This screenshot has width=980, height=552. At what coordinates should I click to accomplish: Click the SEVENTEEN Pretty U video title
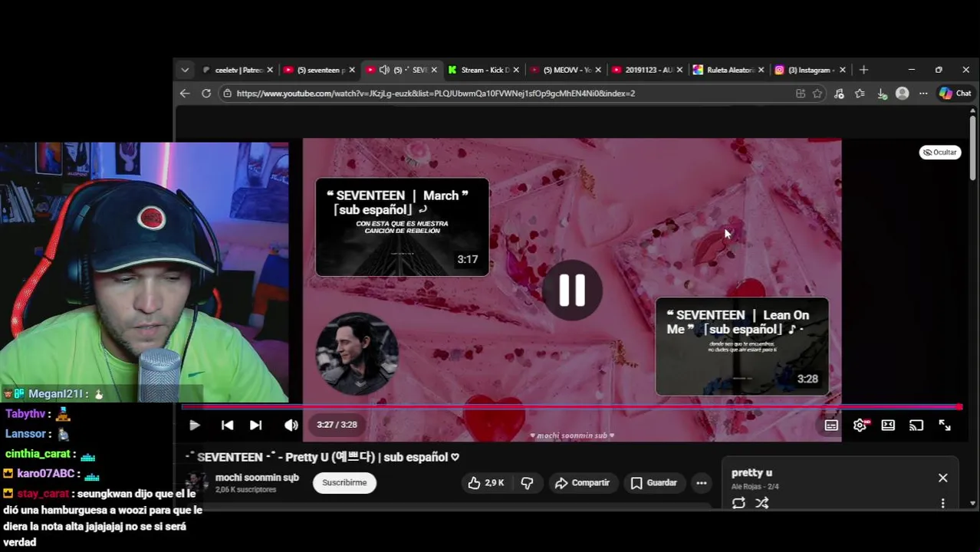322,457
